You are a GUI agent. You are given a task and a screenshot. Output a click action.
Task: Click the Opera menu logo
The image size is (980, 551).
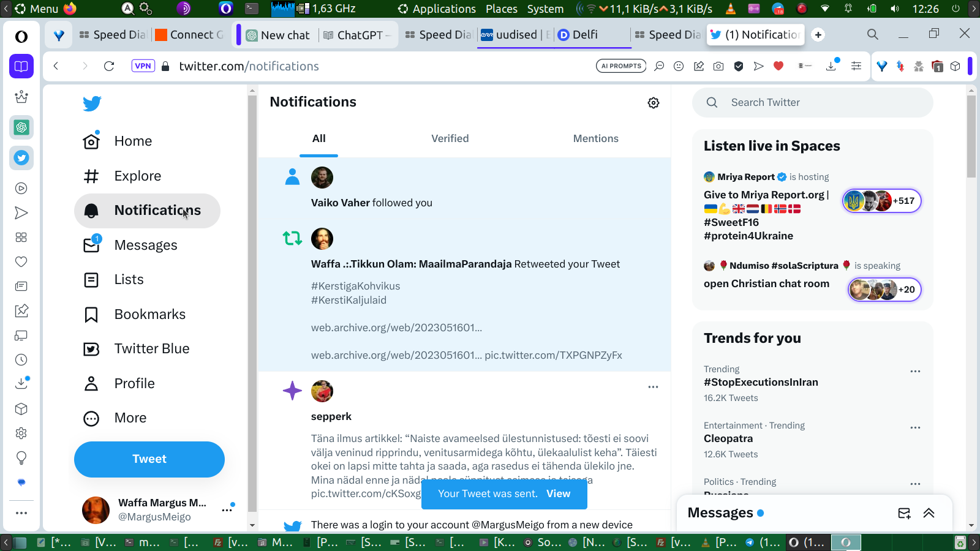[21, 37]
